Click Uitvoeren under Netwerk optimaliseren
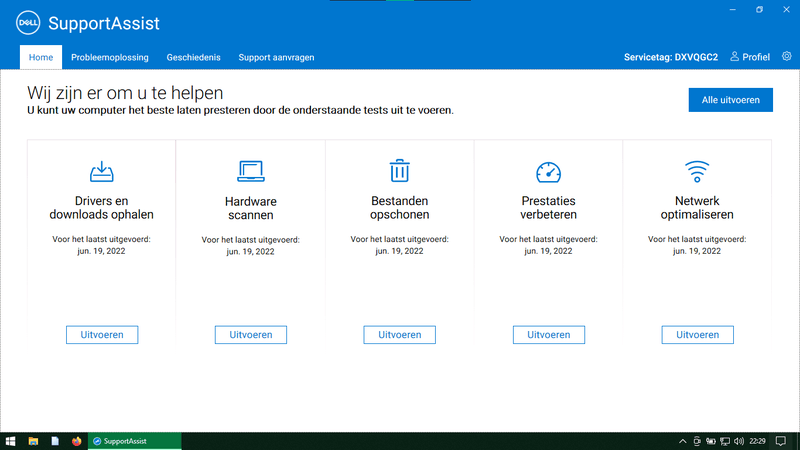Image resolution: width=800 pixels, height=450 pixels. [x=697, y=335]
